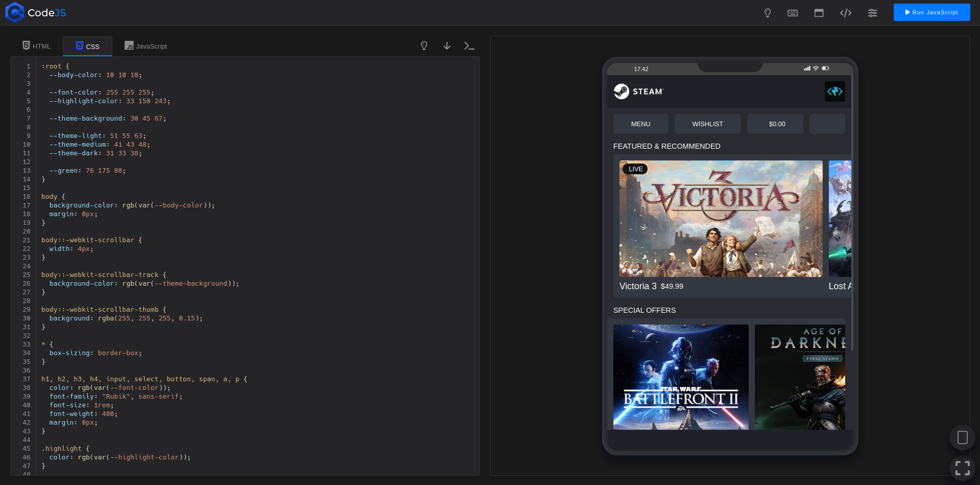This screenshot has width=980, height=485.
Task: Open the JavaScript tab
Action: tap(146, 46)
